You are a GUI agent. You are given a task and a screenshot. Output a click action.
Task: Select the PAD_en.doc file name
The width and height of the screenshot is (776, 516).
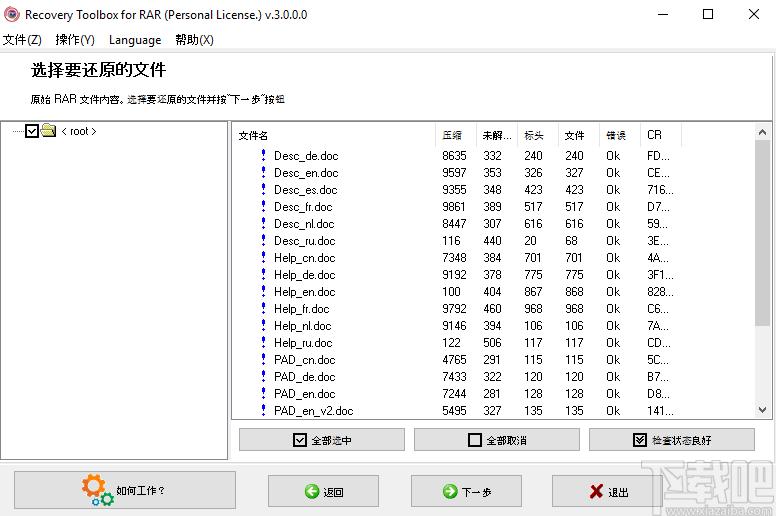[304, 394]
